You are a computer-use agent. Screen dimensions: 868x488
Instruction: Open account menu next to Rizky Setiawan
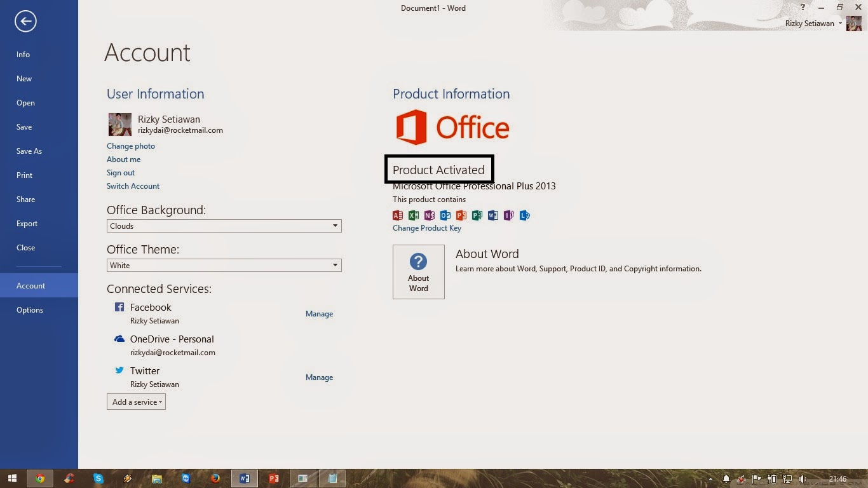[840, 24]
